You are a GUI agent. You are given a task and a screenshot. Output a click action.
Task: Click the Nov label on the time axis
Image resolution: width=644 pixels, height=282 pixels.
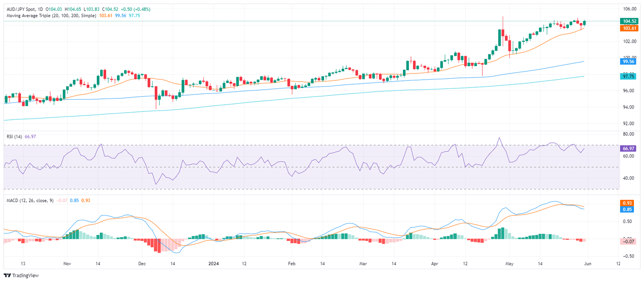(67, 264)
